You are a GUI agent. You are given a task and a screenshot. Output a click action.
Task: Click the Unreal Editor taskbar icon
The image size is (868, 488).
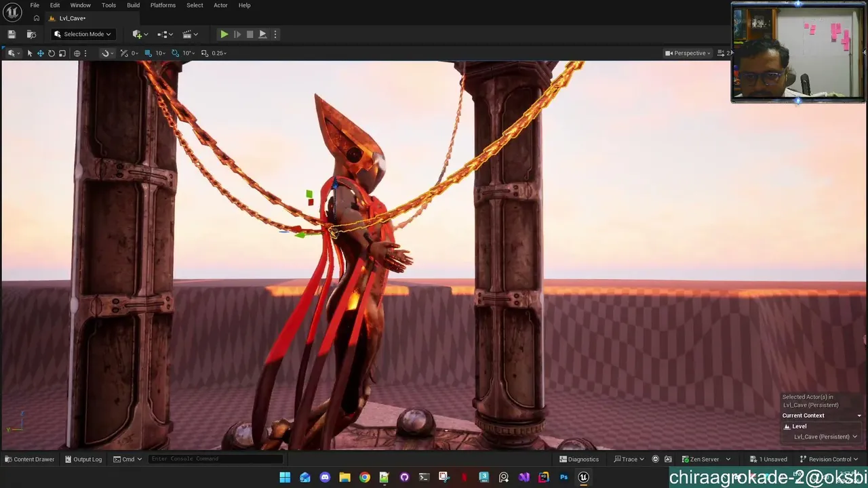coord(583,477)
